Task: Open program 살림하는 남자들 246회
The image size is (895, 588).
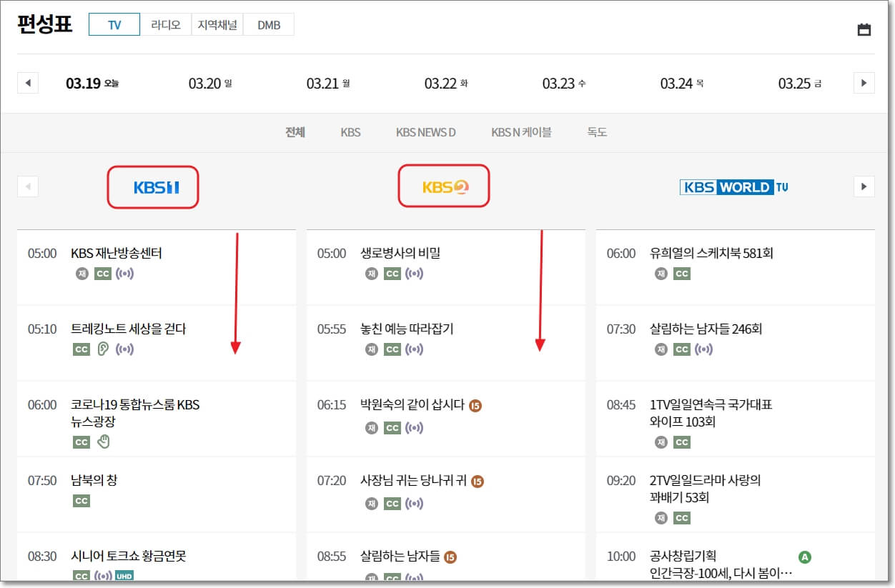Action: [706, 329]
